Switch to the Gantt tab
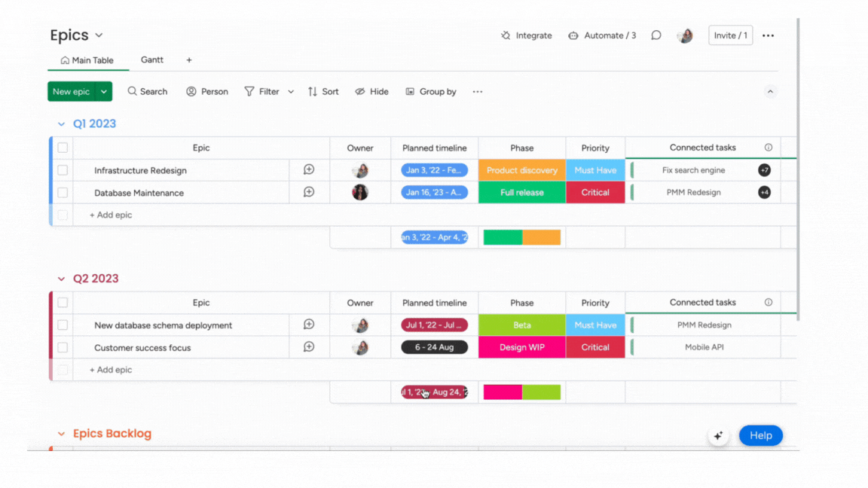 pyautogui.click(x=152, y=59)
